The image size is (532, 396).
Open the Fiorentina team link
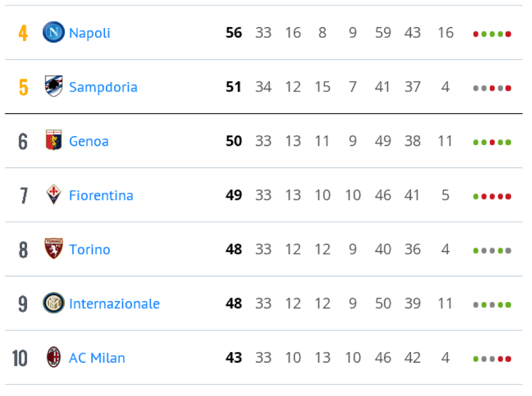tap(101, 195)
